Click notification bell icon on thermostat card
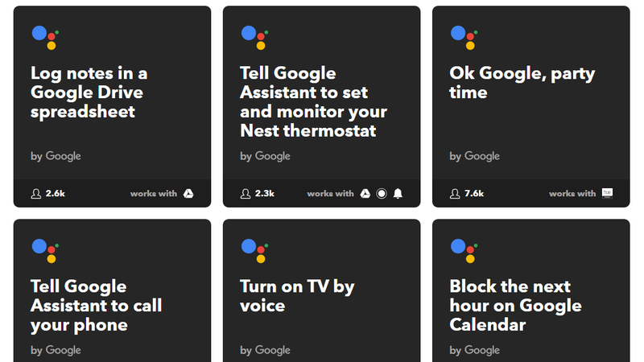 tap(398, 193)
